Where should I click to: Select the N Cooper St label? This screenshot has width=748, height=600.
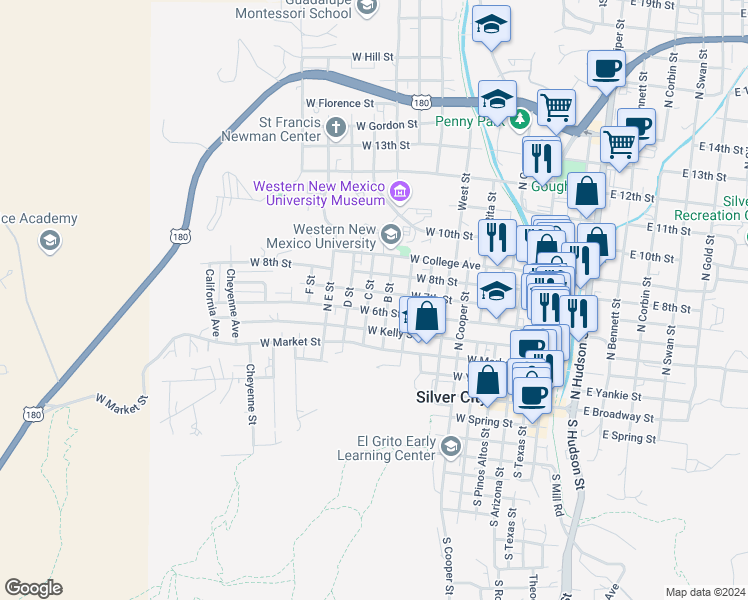pyautogui.click(x=461, y=321)
